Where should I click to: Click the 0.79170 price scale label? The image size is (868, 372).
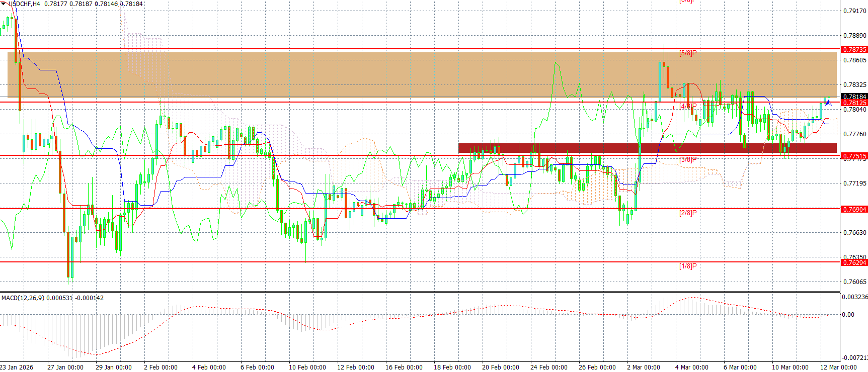pyautogui.click(x=854, y=11)
